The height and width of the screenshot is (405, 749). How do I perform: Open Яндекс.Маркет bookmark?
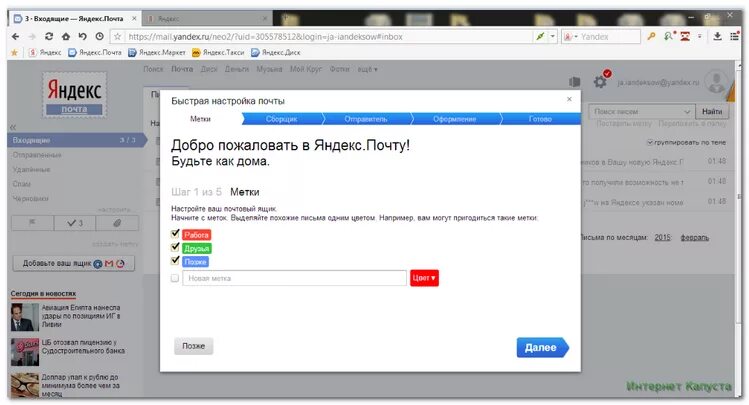[157, 53]
